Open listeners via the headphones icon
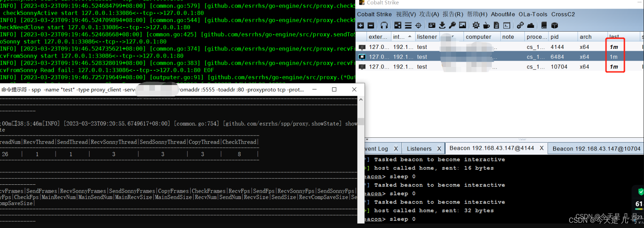 [384, 25]
